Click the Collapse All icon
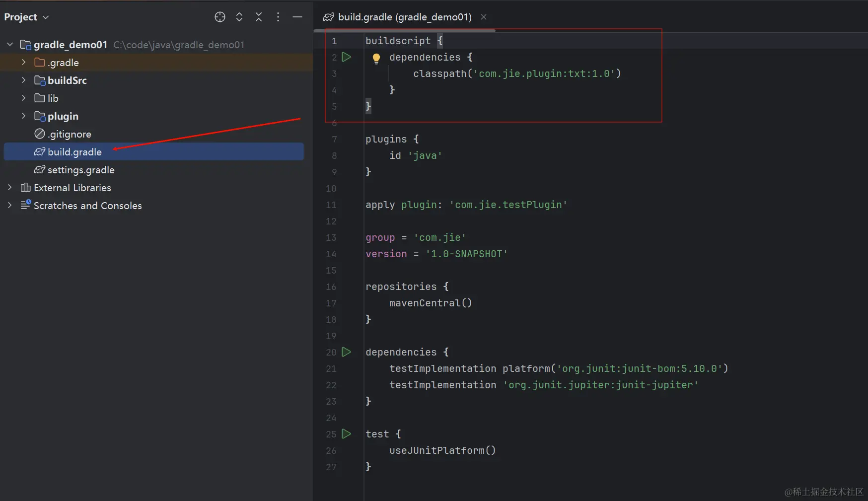 click(259, 17)
